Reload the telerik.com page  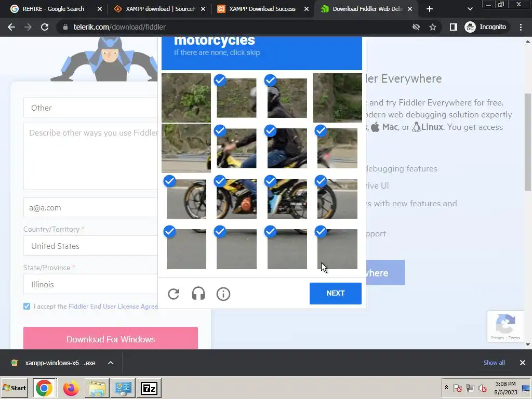[45, 27]
